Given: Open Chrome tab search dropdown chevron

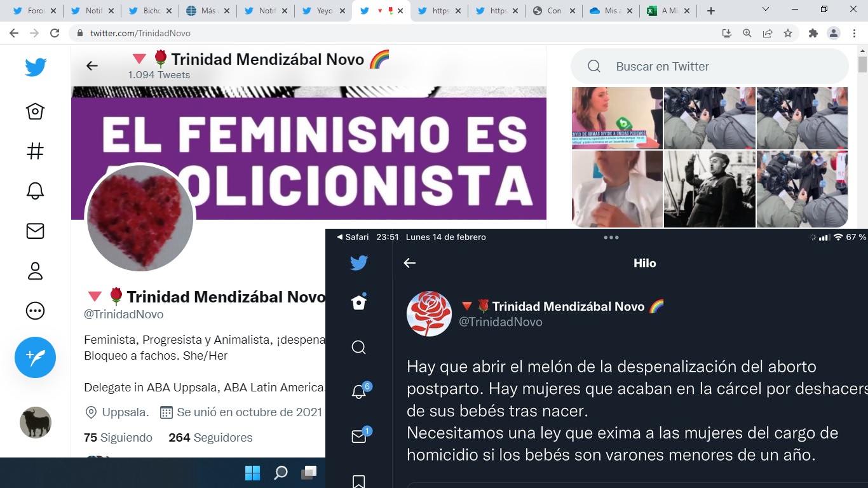Looking at the screenshot, I should pyautogui.click(x=766, y=10).
